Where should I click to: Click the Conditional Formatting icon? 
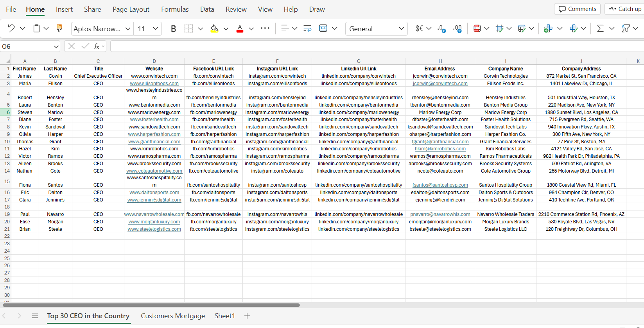[477, 29]
